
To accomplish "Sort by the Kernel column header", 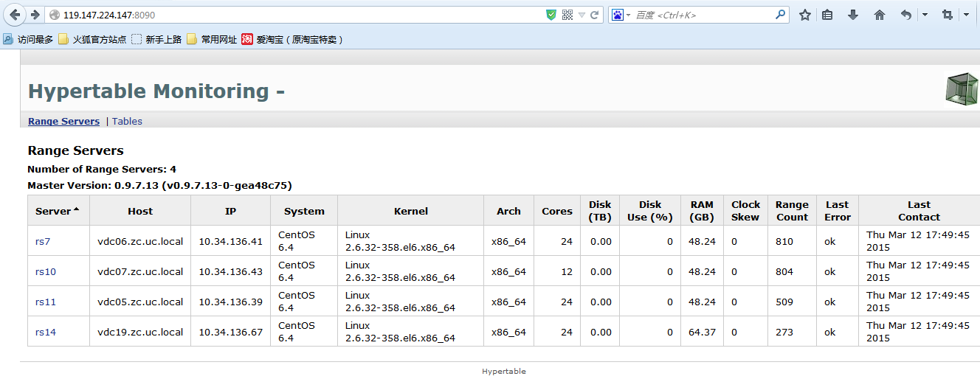I will [x=411, y=211].
